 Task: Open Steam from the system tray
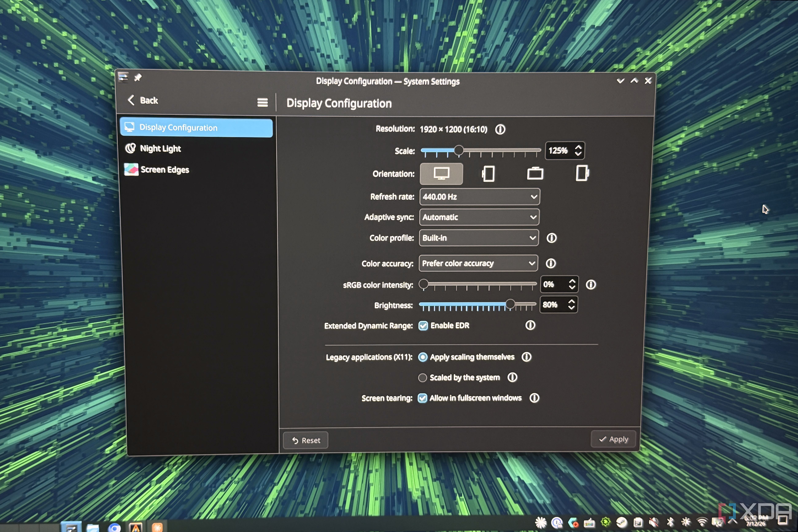pyautogui.click(x=621, y=522)
